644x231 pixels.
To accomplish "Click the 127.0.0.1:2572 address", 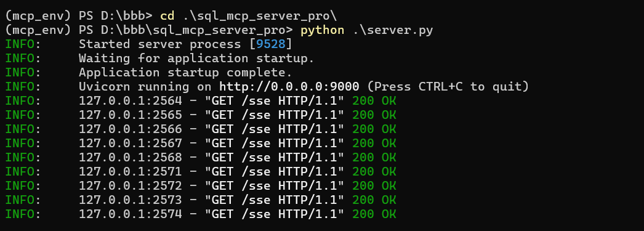I will (130, 186).
